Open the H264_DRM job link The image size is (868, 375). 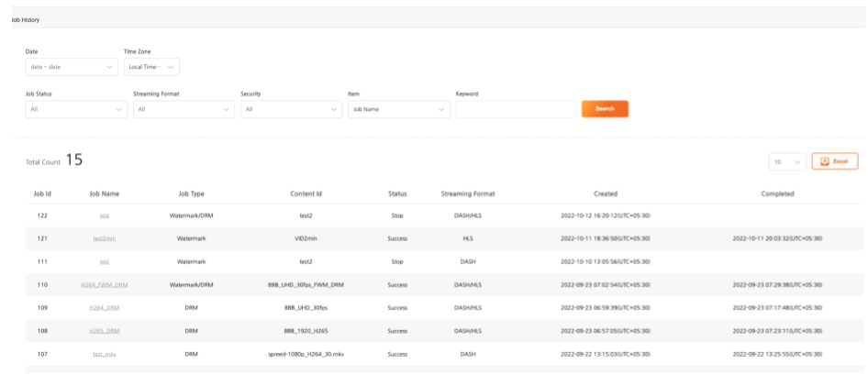tap(105, 307)
